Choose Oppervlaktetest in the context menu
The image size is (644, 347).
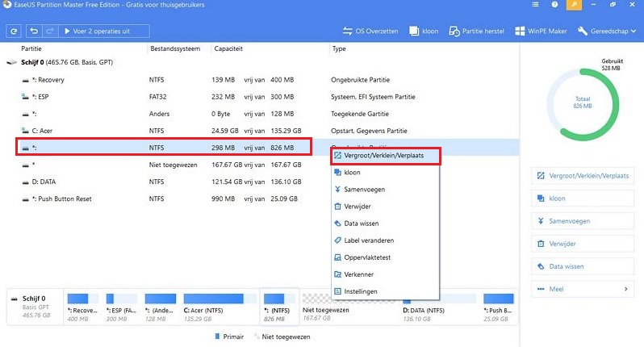coord(385,257)
